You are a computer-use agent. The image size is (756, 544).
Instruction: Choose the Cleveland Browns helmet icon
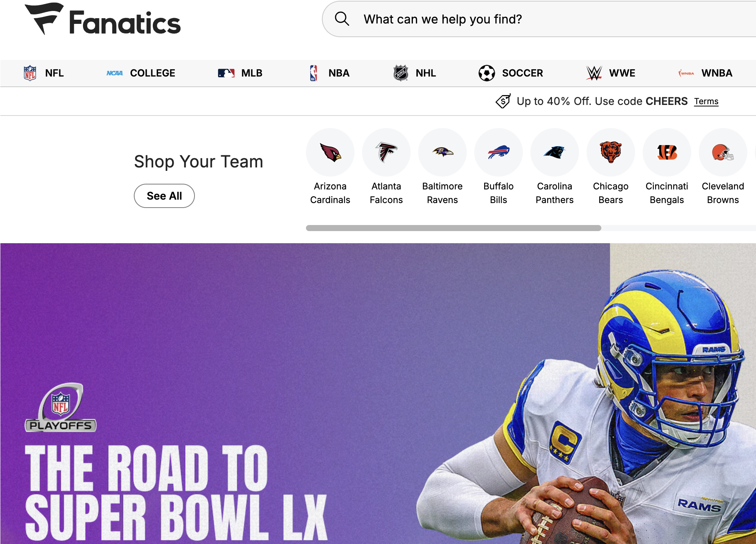(723, 152)
